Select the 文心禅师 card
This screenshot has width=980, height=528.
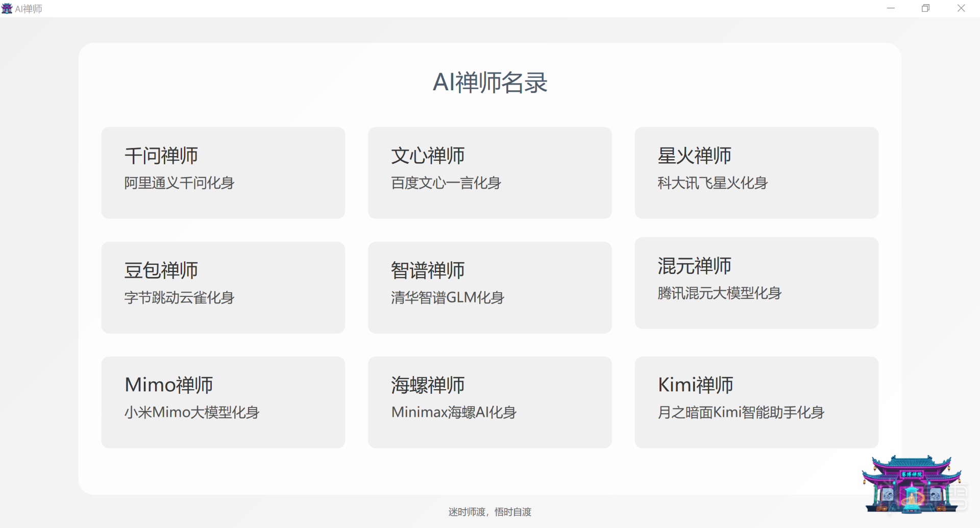tap(490, 173)
